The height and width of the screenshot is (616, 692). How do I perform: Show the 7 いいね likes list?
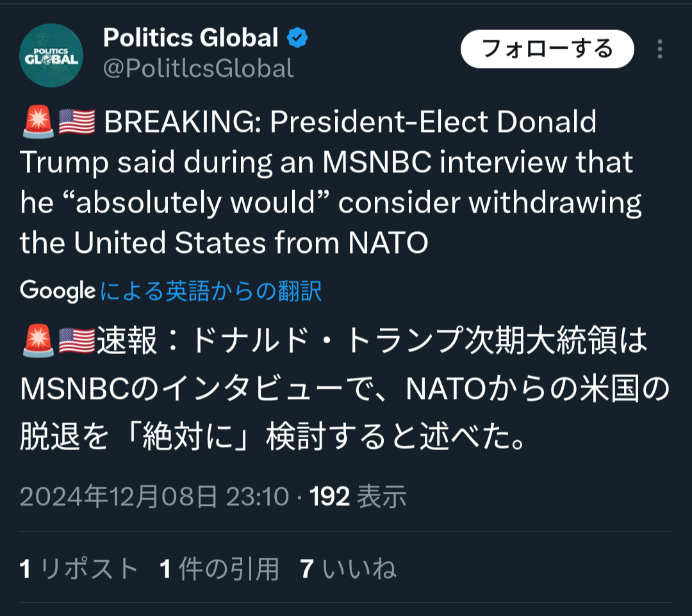pos(348,569)
